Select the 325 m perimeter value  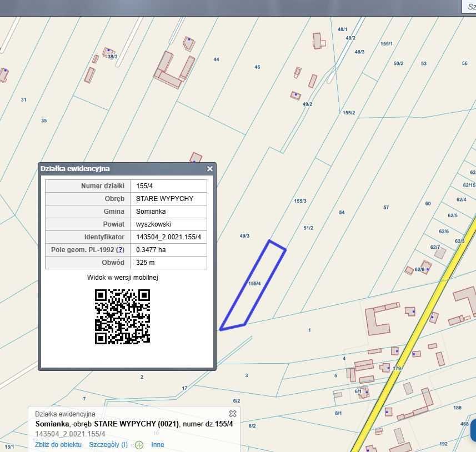168,262
